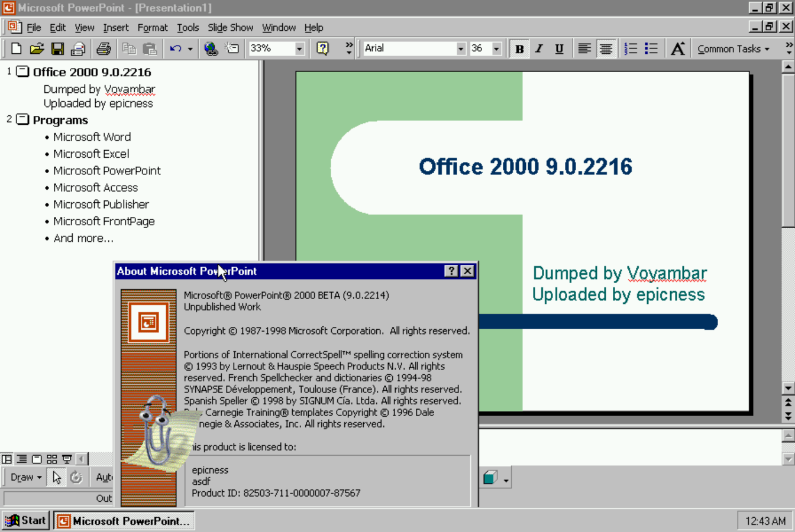Click the Copy icon
This screenshot has height=532, width=795.
[129, 48]
